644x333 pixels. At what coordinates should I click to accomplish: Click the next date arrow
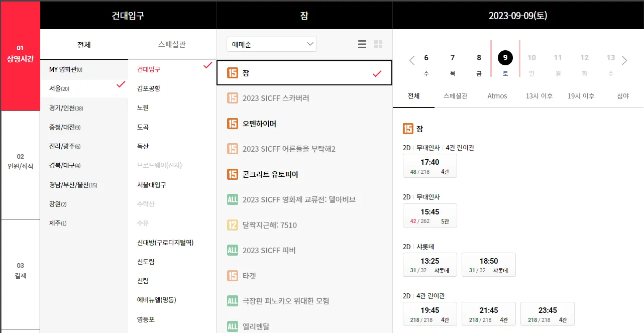click(x=624, y=60)
